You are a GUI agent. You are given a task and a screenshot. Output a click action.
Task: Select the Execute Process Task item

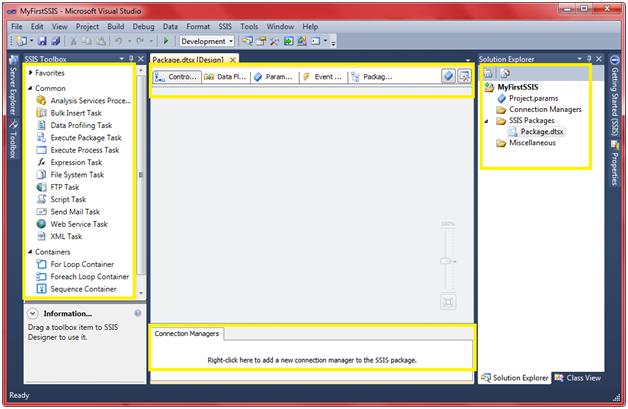(78, 150)
